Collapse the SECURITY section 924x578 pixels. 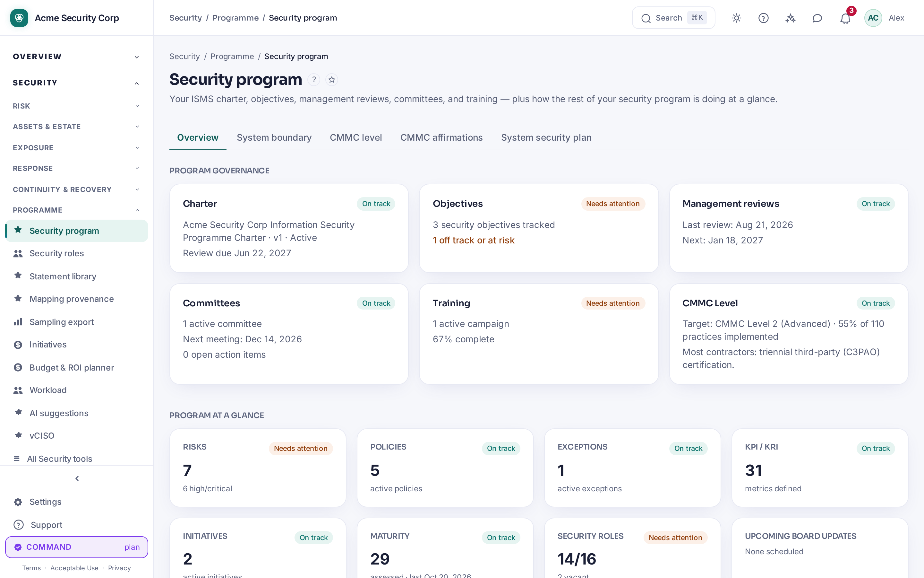[77, 83]
